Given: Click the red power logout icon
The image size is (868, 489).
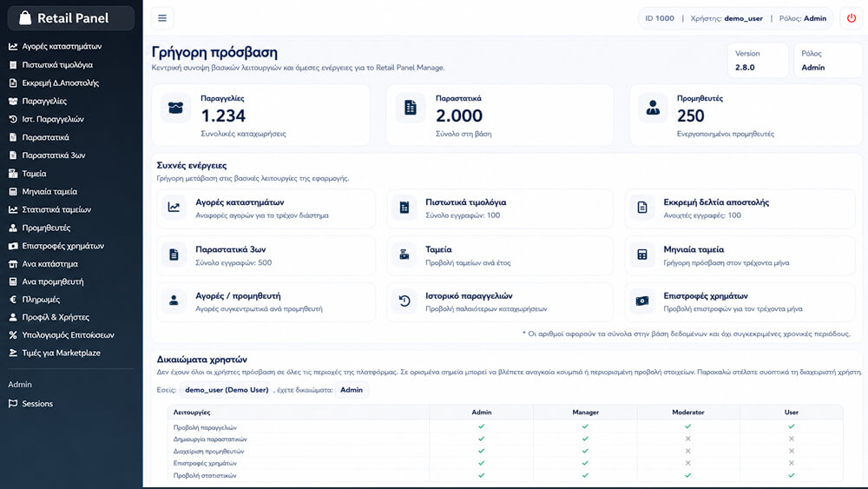Looking at the screenshot, I should tap(852, 18).
